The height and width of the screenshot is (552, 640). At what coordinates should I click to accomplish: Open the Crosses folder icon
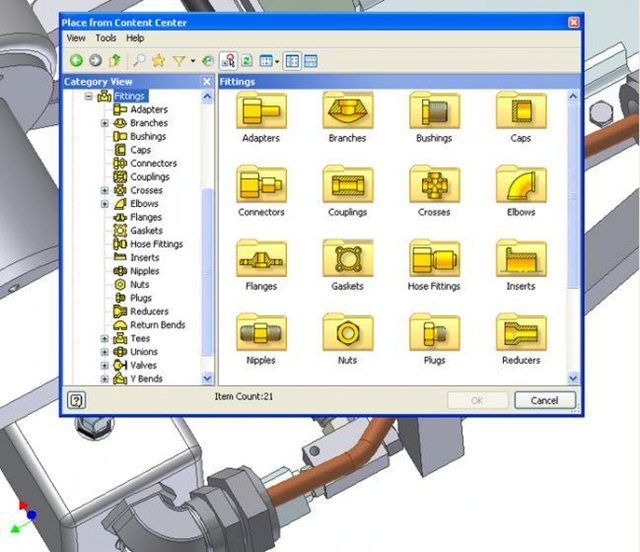(434, 184)
